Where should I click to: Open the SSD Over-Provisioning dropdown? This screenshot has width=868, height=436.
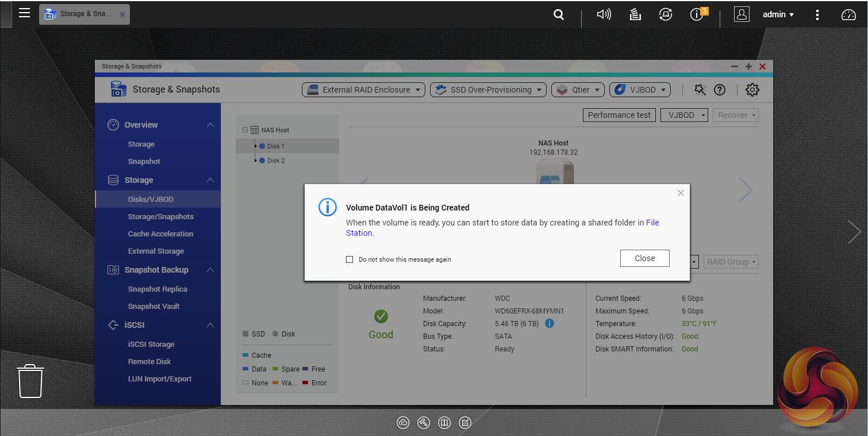coord(488,90)
